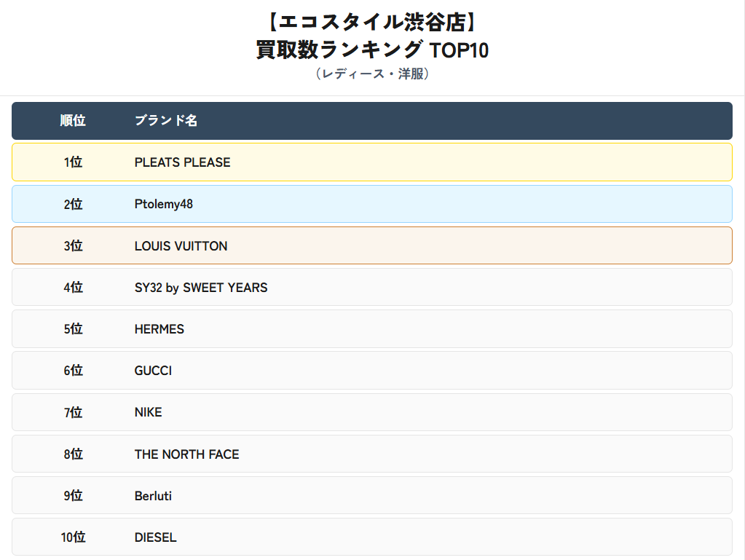745x560 pixels.
Task: Click LOUIS VUITTON in third place
Action: [181, 246]
